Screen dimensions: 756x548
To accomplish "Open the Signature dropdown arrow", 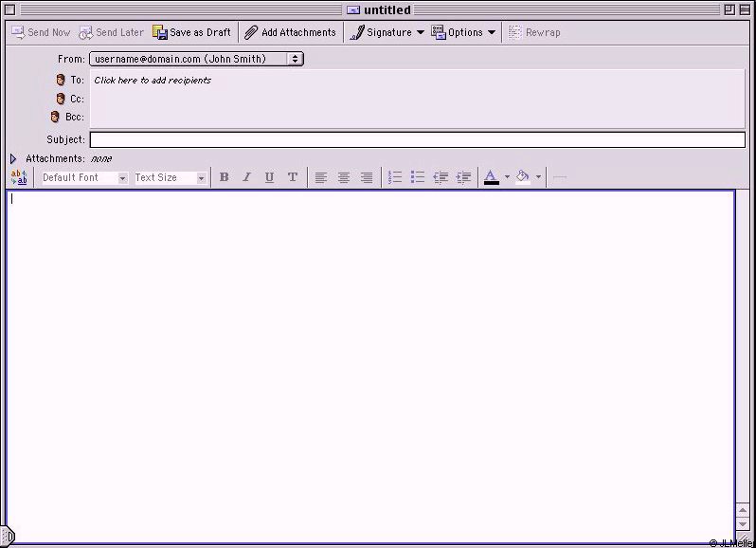I will point(421,32).
